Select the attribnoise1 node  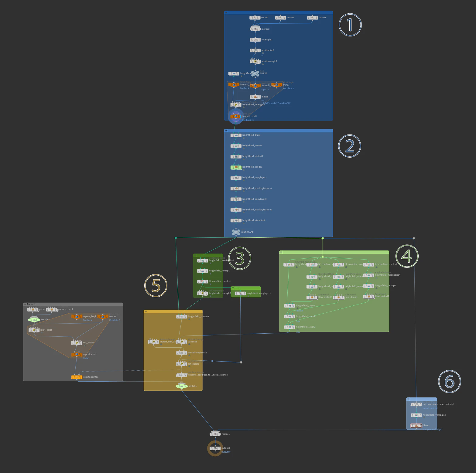pos(255,50)
